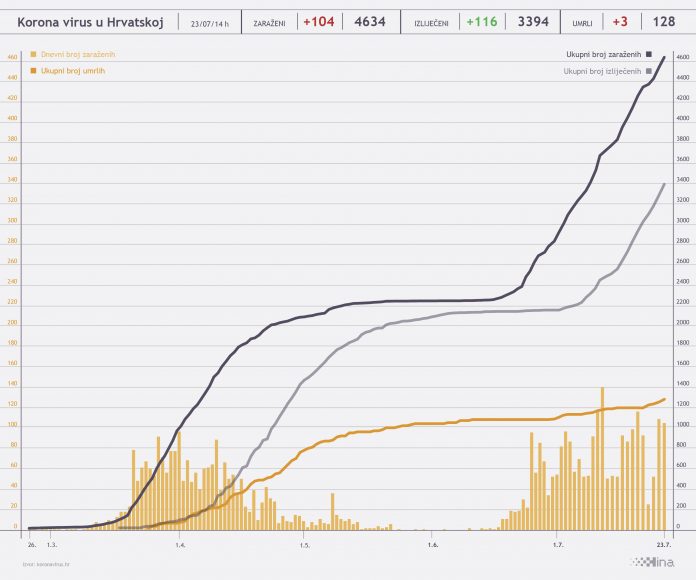Click the 'Ukupni broj umrlih' legend label
The width and height of the screenshot is (696, 580).
(73, 71)
